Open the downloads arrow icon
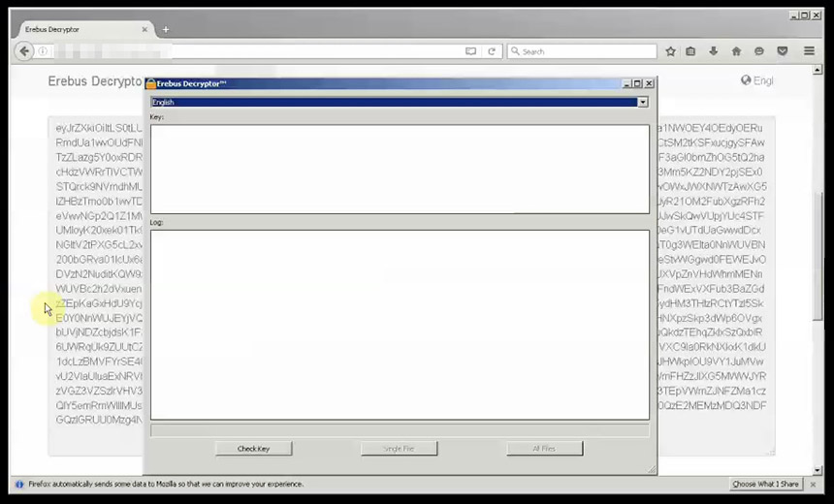The height and width of the screenshot is (504, 834). (713, 51)
